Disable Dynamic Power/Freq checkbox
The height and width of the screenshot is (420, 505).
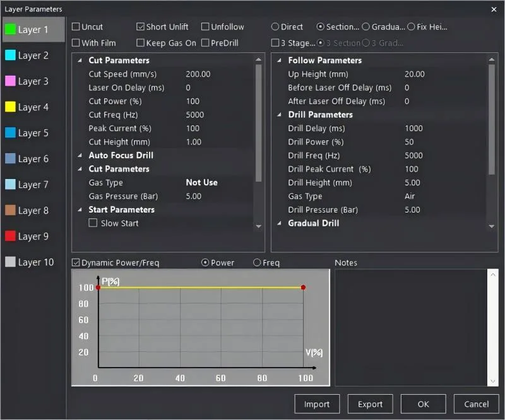pyautogui.click(x=76, y=262)
